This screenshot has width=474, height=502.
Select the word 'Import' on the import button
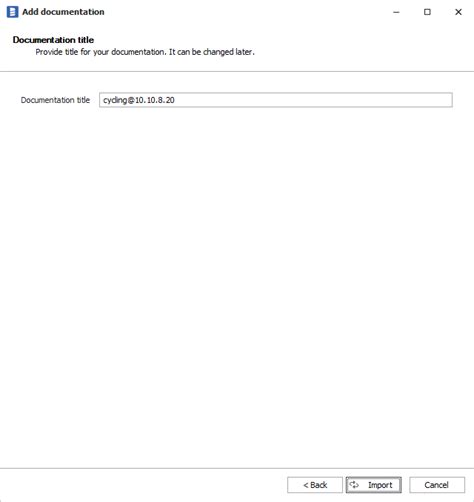(380, 485)
